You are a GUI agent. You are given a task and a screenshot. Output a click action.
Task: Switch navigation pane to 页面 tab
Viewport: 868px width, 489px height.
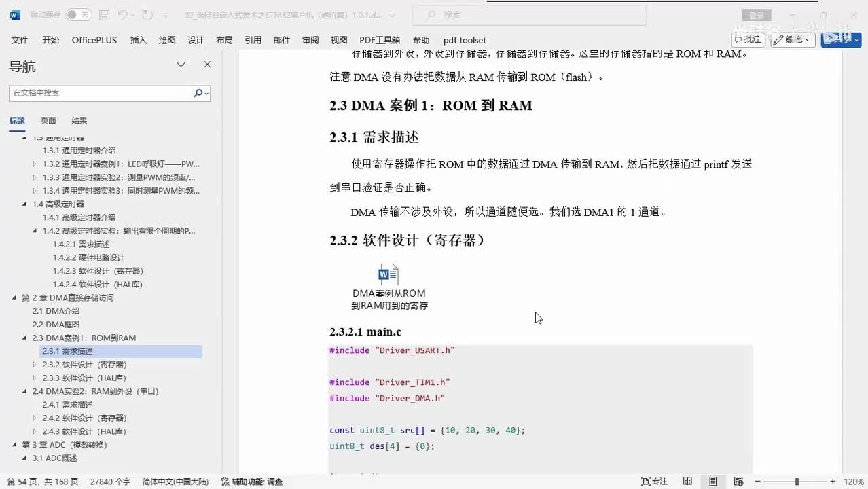(x=48, y=121)
